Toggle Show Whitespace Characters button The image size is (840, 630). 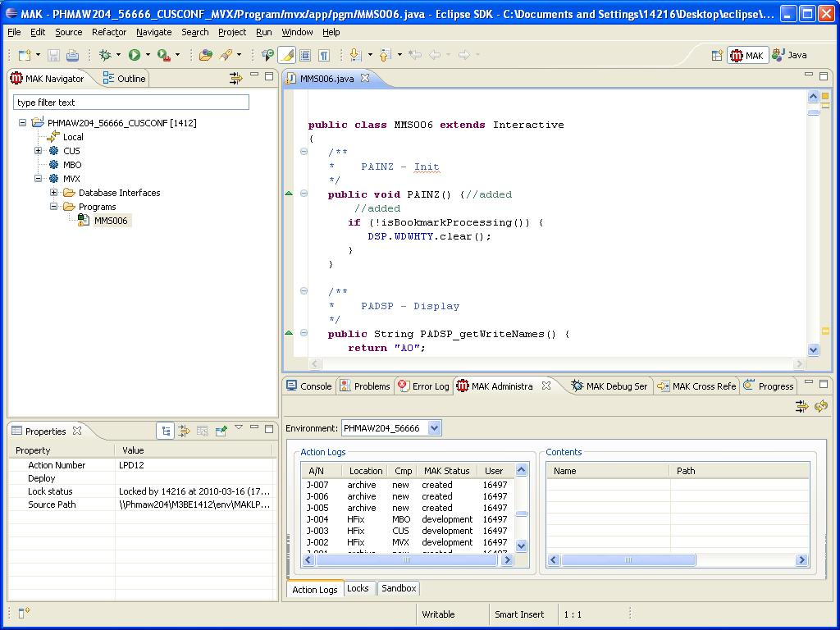[x=324, y=55]
